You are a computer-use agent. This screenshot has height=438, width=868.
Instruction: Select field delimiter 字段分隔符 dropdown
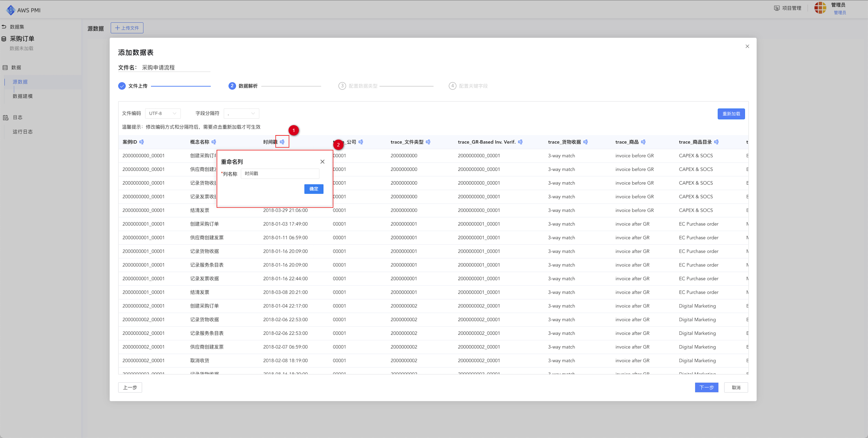pos(240,113)
